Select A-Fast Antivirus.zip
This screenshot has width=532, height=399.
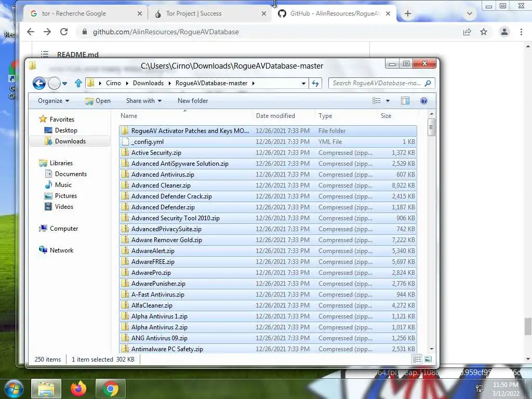click(268, 295)
